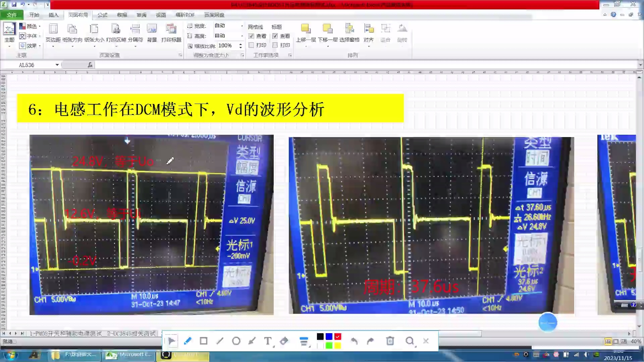Check 打印 under 标题 (Headings)
Screen dimensions: 644x362
coord(275,45)
